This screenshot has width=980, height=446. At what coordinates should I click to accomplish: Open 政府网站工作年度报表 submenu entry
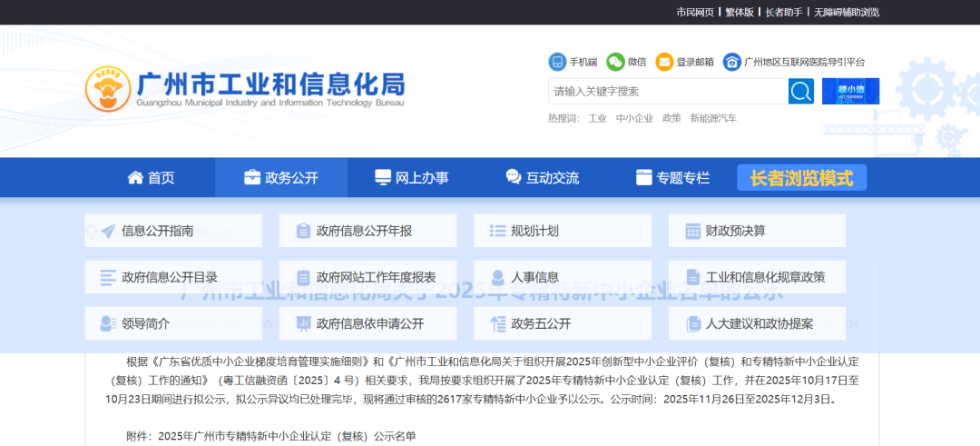click(368, 277)
